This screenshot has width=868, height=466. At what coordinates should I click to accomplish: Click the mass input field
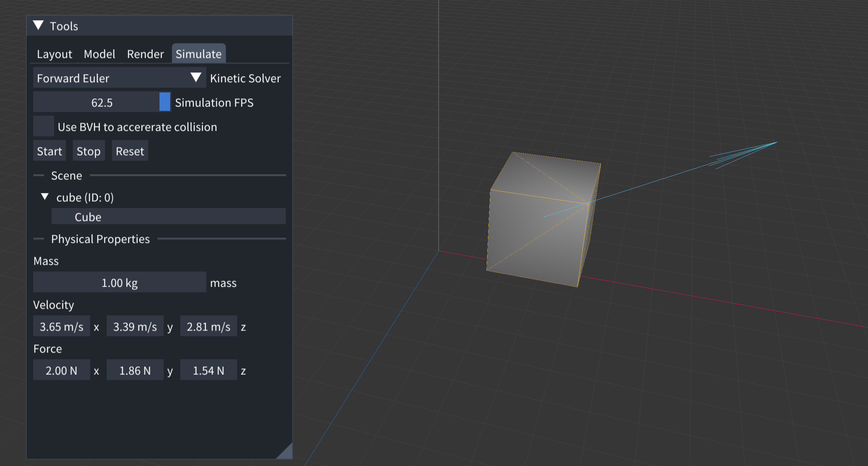point(119,283)
